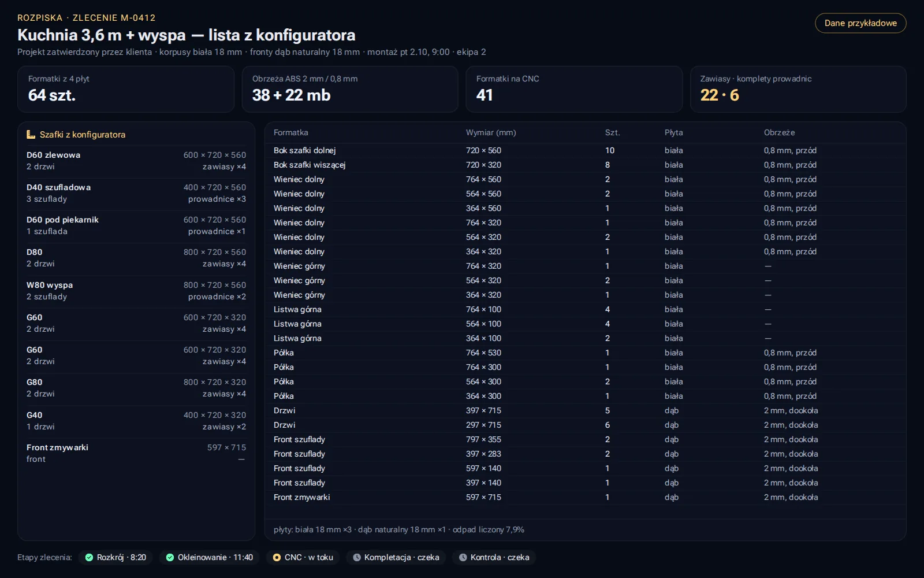Open the Rozkrój · 8:20 stage chip
This screenshot has width=924, height=578.
(x=115, y=557)
